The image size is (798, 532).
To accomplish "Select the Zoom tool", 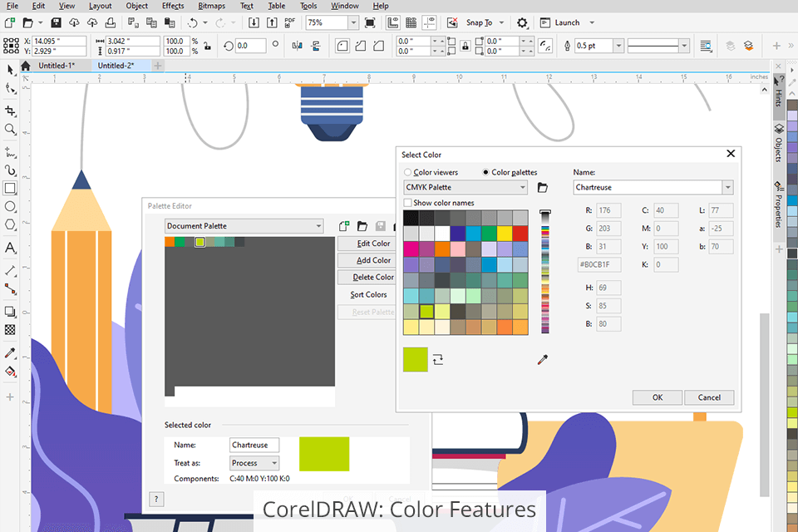I will 10,130.
